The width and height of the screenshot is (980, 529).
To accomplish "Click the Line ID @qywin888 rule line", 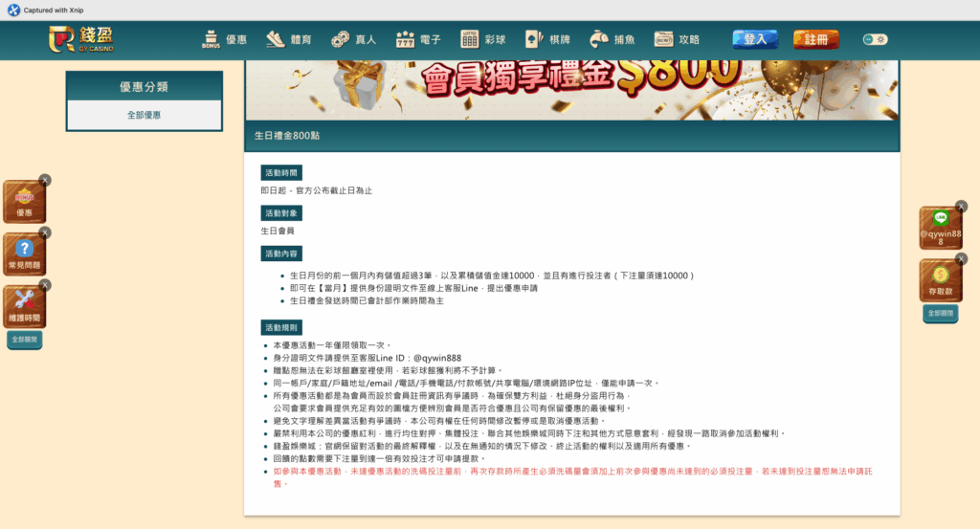I will pos(367,358).
